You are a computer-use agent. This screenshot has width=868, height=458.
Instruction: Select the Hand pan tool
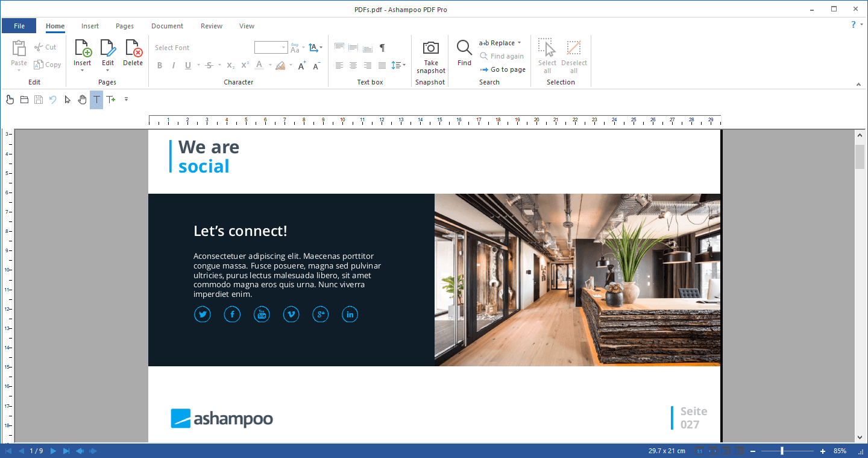[82, 100]
